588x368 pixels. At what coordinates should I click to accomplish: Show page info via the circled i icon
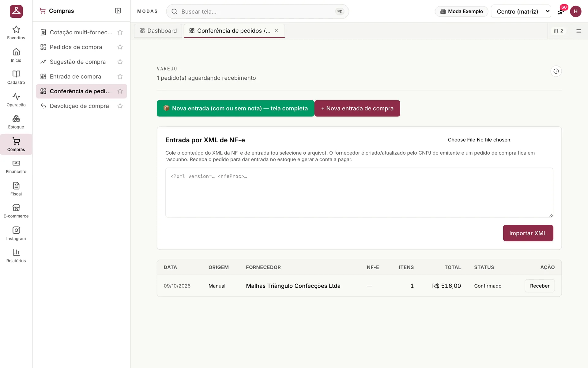tap(556, 71)
